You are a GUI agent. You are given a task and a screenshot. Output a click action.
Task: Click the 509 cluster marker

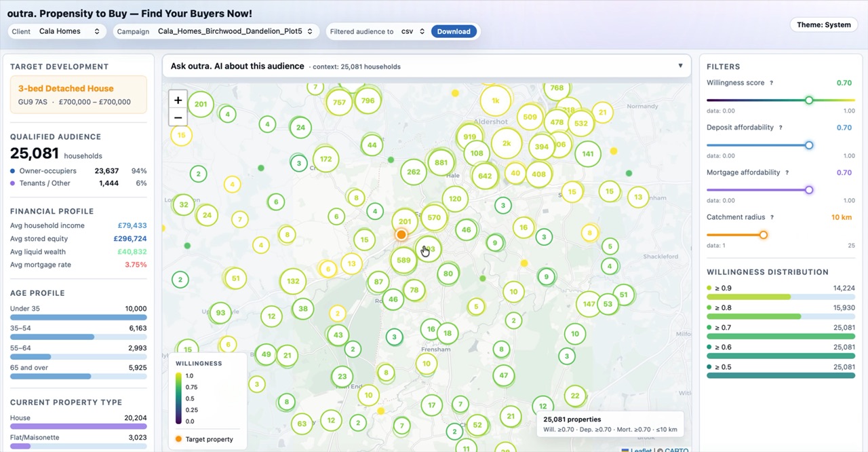click(530, 117)
